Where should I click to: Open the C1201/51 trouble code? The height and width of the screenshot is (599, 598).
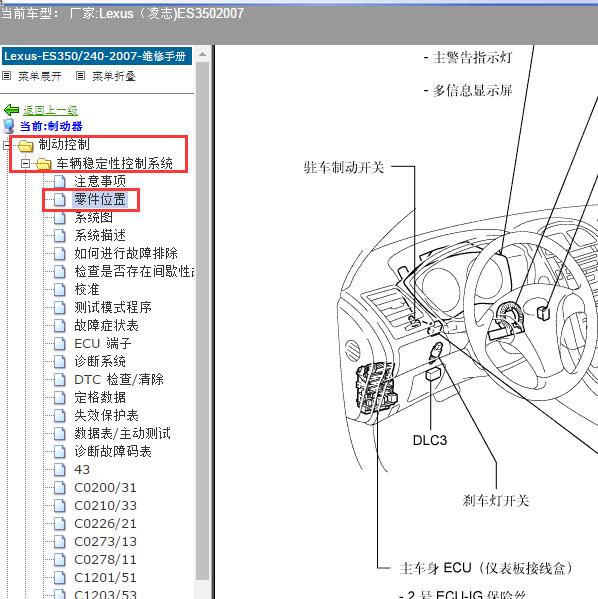point(105,577)
